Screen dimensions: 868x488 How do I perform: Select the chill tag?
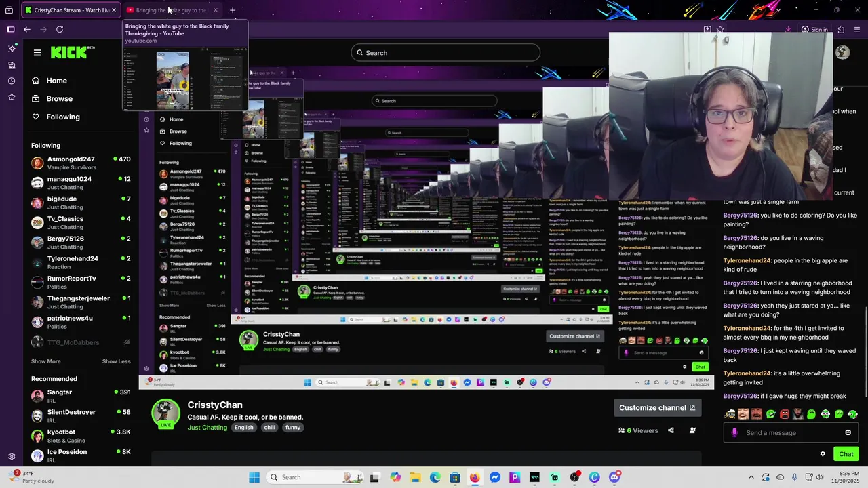point(269,428)
